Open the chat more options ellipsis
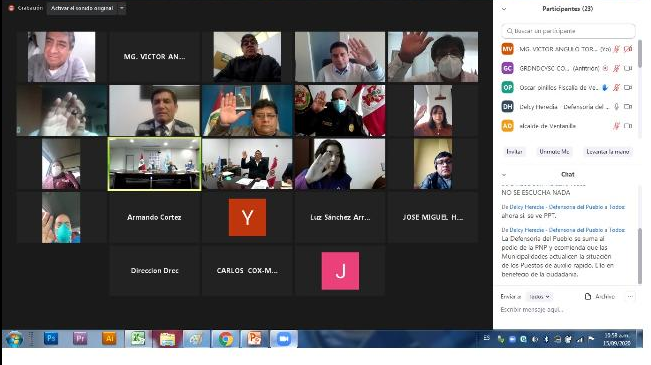Viewport: 651px width, 365px height. click(630, 296)
